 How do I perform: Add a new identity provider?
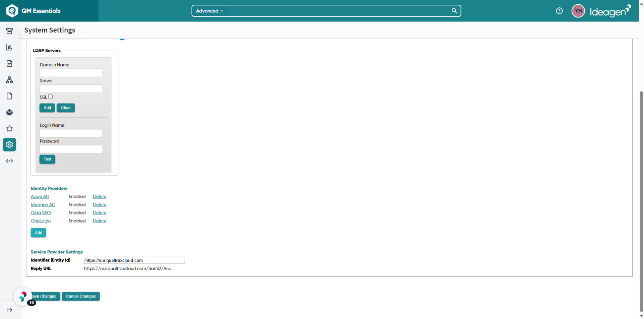[x=39, y=233]
